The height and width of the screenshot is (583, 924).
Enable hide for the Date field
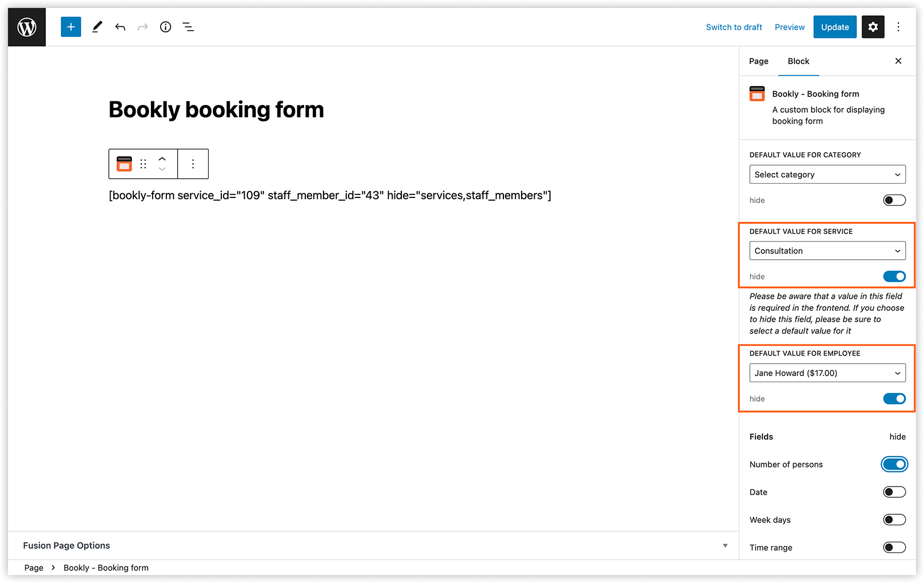[x=894, y=492]
